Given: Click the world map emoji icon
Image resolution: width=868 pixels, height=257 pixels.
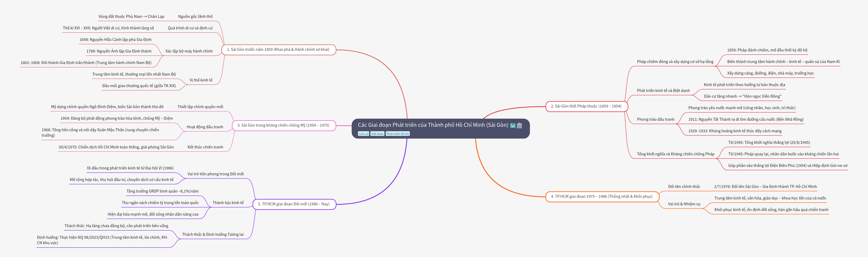Looking at the screenshot, I should 513,125.
